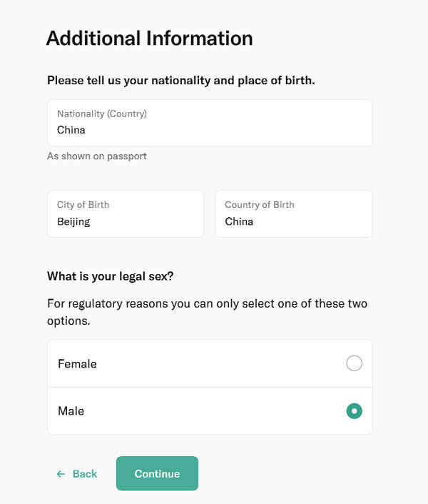Click the regulatory reasons explanation text
Viewport: 428px width, 504px height.
point(207,312)
